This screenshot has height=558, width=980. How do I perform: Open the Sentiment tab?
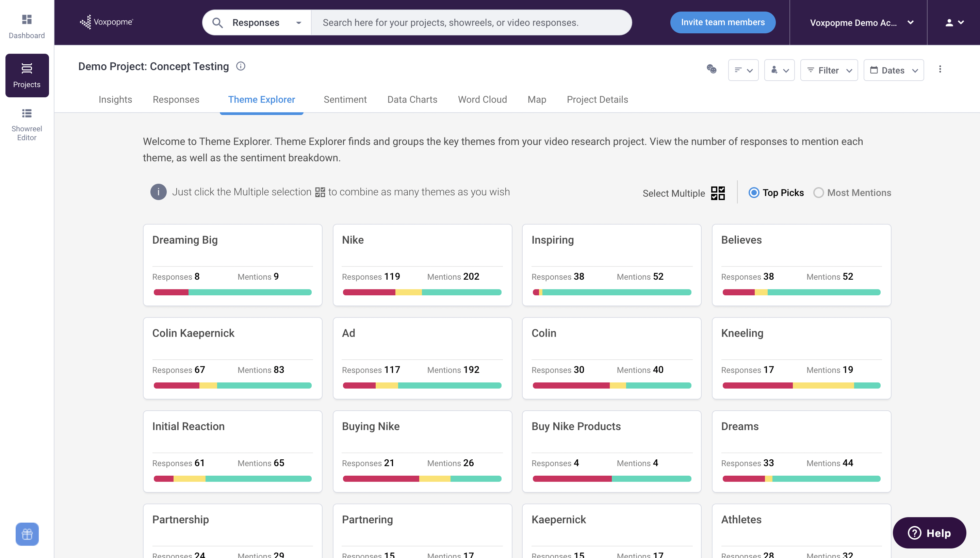coord(345,100)
